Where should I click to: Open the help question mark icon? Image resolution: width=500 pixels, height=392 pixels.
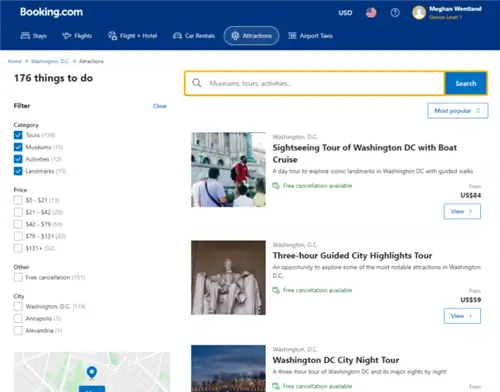point(395,13)
